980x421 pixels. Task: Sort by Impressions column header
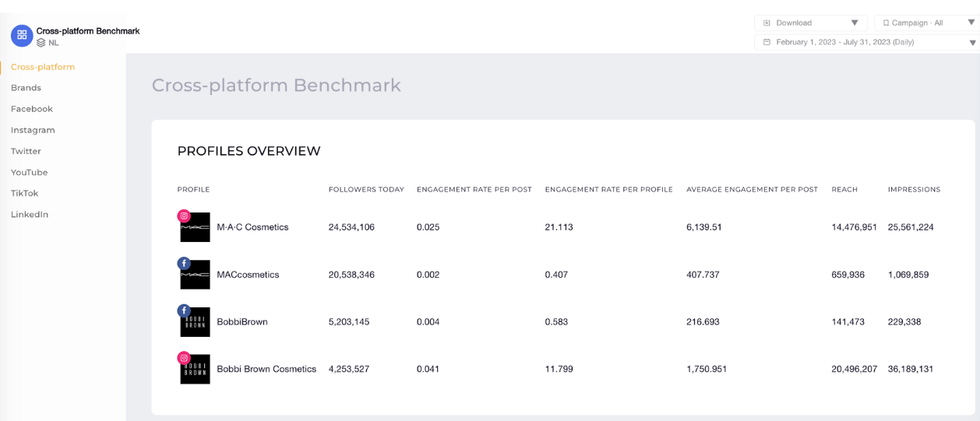click(x=914, y=190)
